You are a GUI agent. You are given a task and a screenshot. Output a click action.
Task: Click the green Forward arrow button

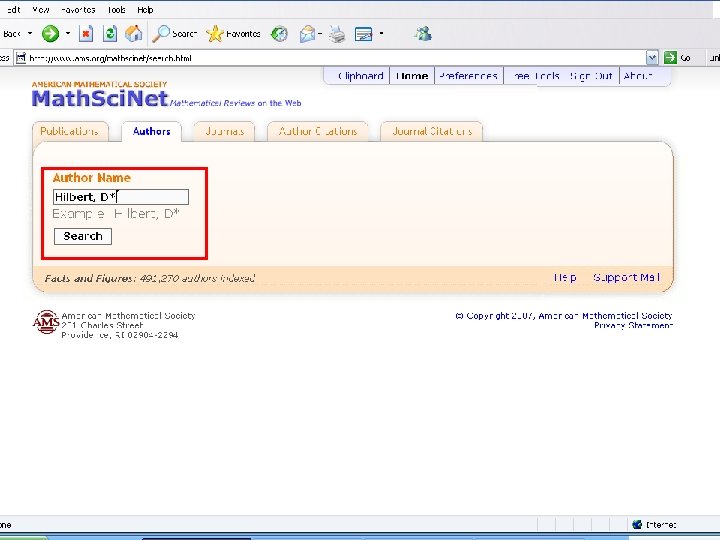tap(50, 34)
